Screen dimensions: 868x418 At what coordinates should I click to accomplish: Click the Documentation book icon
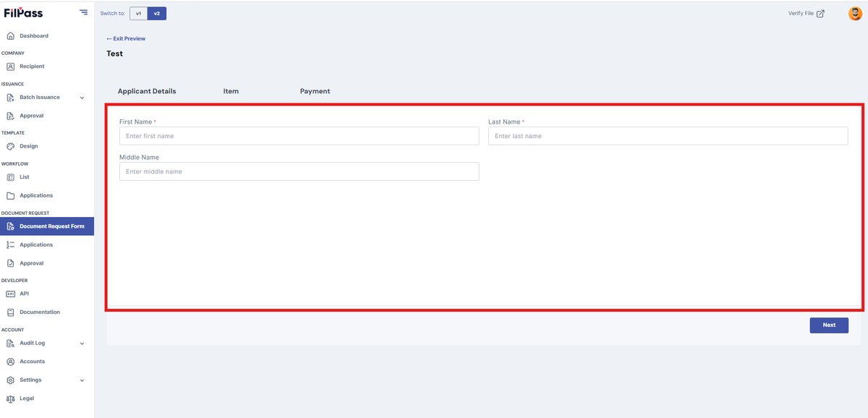point(10,312)
